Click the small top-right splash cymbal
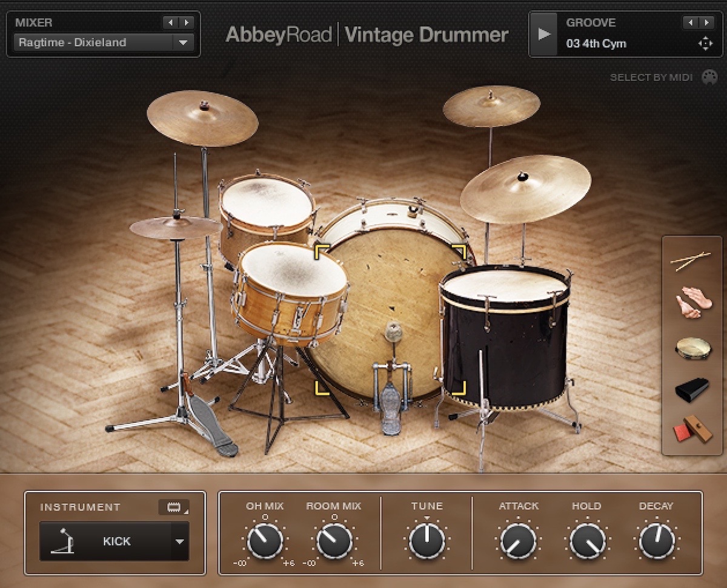Image resolution: width=727 pixels, height=588 pixels. 491,106
